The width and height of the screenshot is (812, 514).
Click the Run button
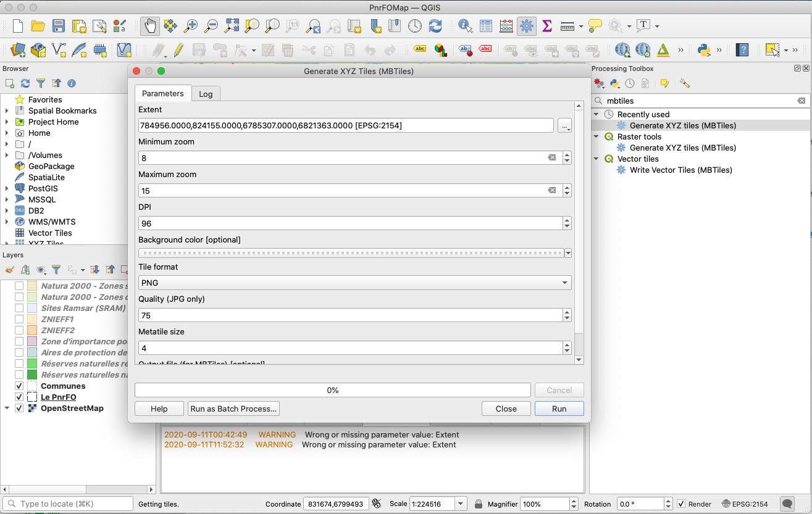point(559,408)
